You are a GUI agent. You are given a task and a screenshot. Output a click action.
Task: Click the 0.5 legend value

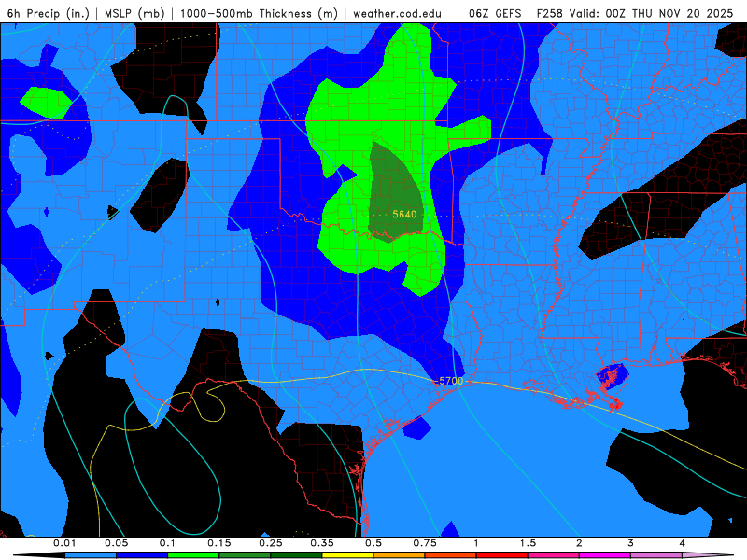pyautogui.click(x=373, y=543)
